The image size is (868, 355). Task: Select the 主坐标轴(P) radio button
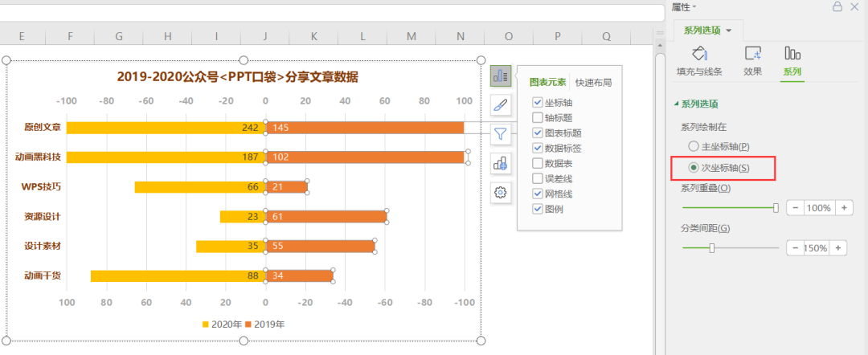693,146
